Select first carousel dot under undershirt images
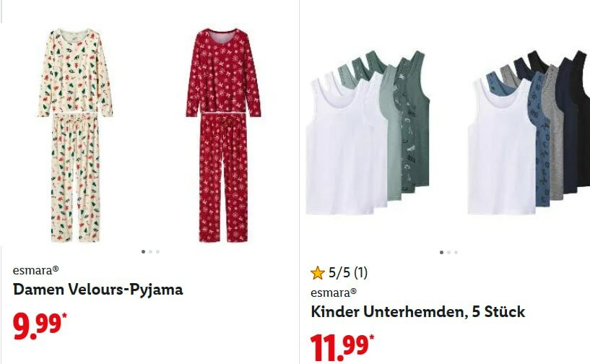Viewport: 590px width, 364px height. 441,252
